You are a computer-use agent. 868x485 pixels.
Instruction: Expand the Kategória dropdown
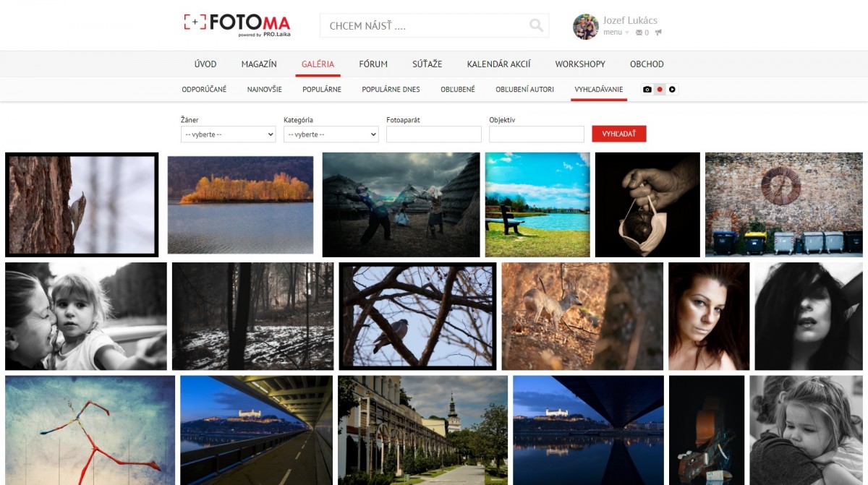click(331, 134)
